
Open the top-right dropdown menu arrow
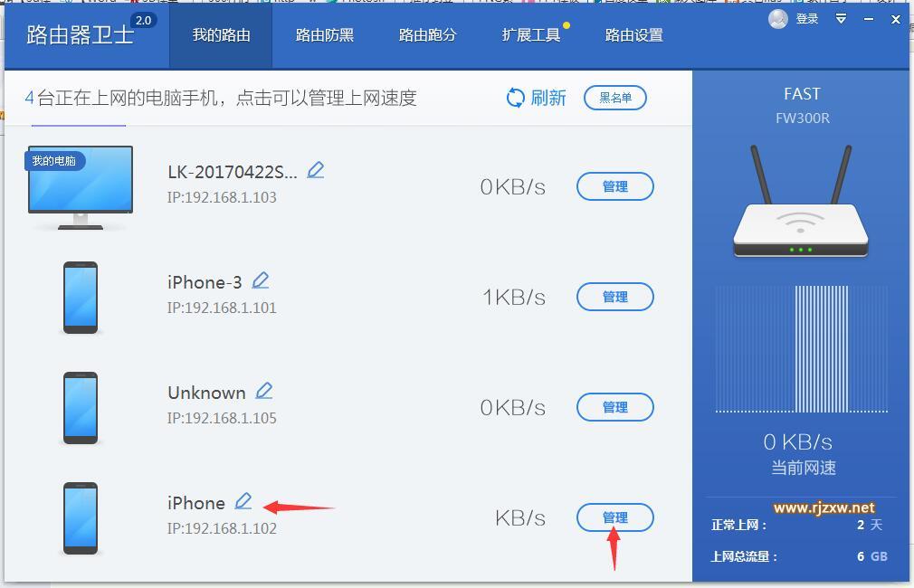841,19
